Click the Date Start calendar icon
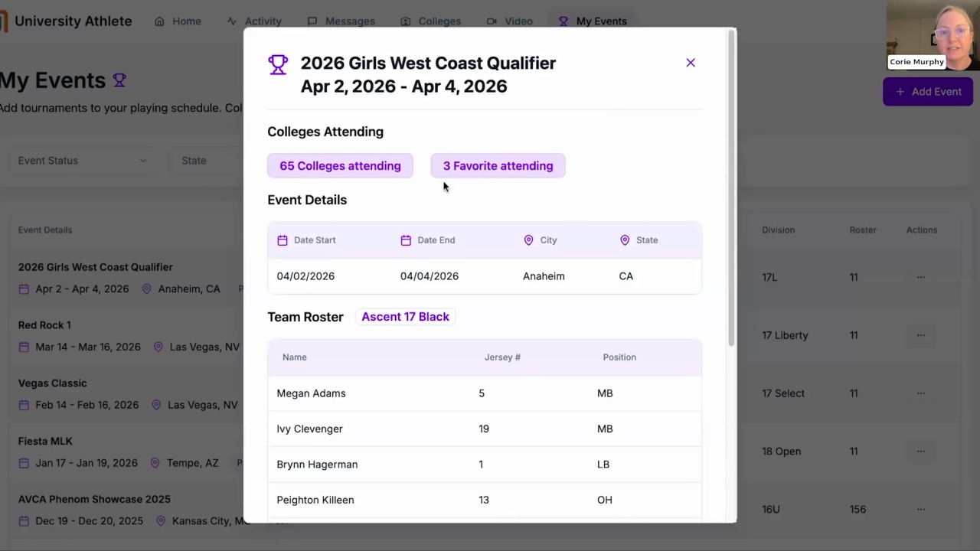The image size is (980, 551). coord(283,240)
